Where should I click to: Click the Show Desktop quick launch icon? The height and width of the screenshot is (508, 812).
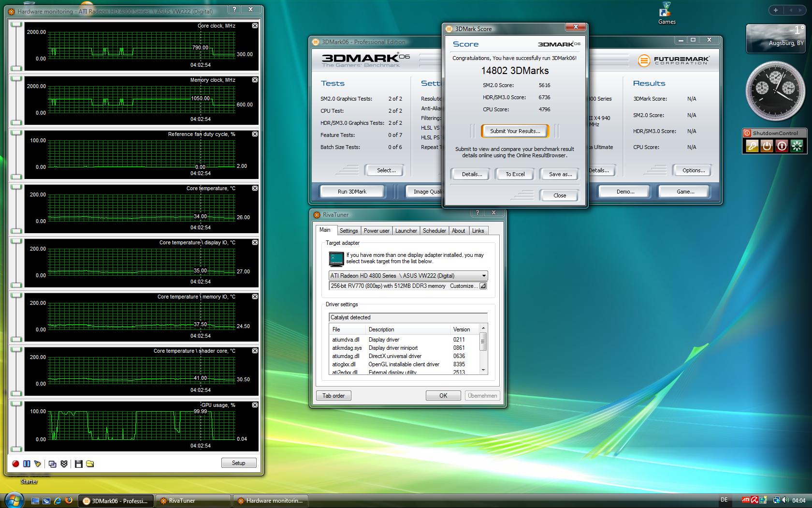point(35,501)
